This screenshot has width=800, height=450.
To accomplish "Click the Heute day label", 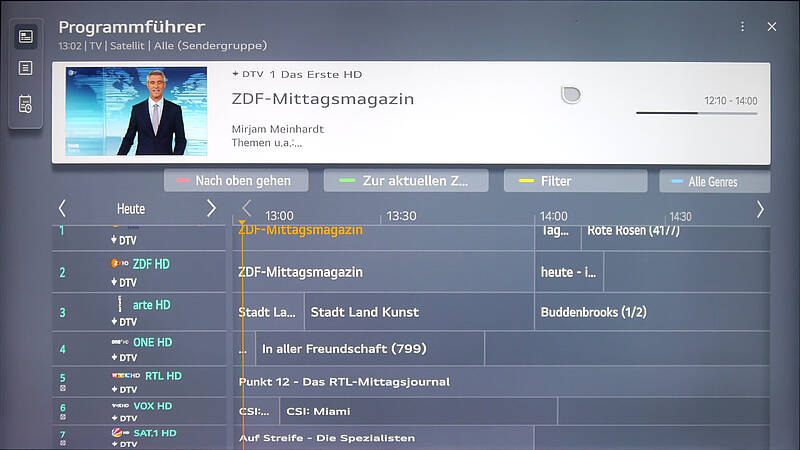I will coord(131,209).
